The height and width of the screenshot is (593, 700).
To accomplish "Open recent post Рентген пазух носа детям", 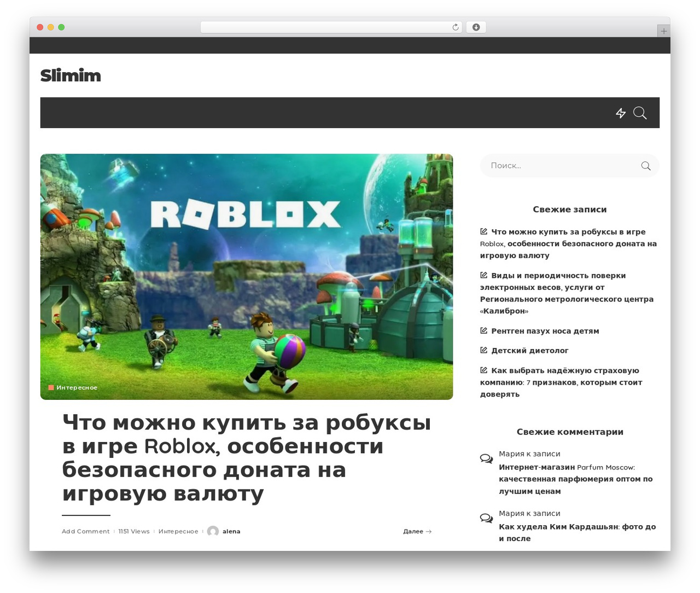I will (545, 331).
